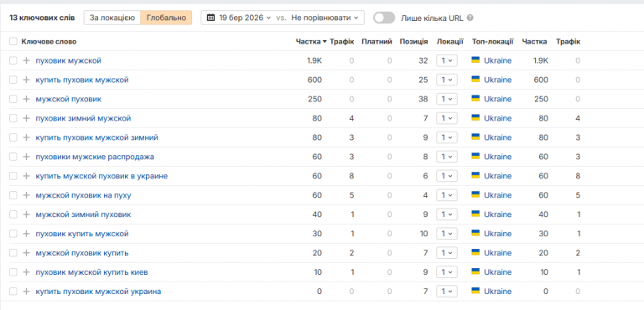Switch to За локацією tab
This screenshot has height=310, width=644.
click(112, 18)
